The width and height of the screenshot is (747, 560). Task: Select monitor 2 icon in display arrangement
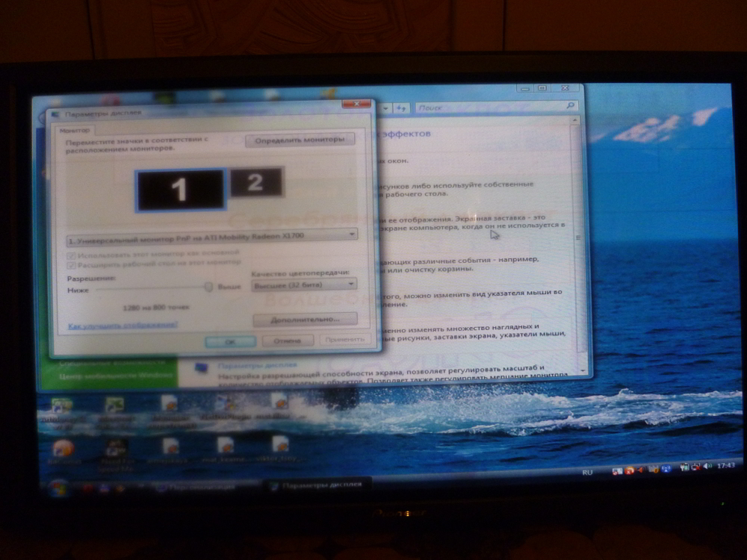pos(255,181)
